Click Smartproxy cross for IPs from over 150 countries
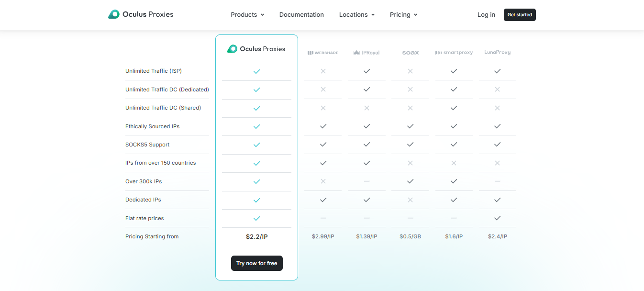The image size is (644, 291). click(x=454, y=163)
